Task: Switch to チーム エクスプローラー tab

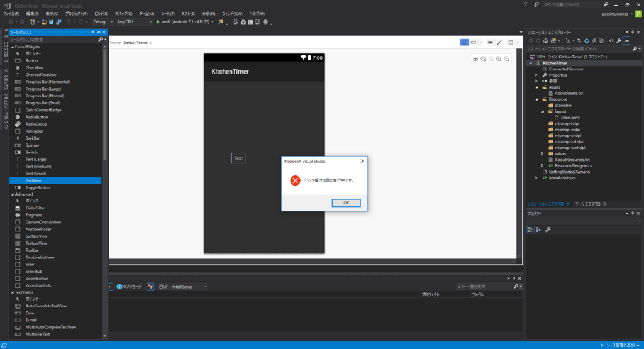Action: [591, 204]
